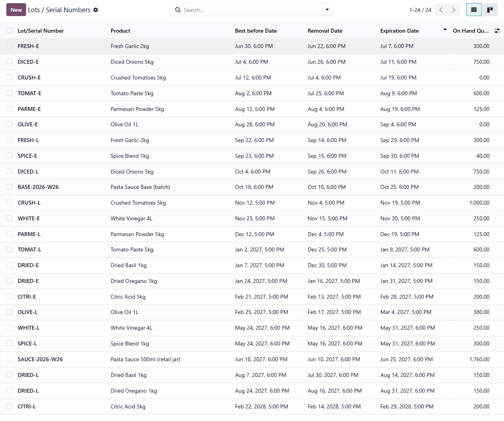Sort by Lot/Serial Number column header

coord(41,31)
